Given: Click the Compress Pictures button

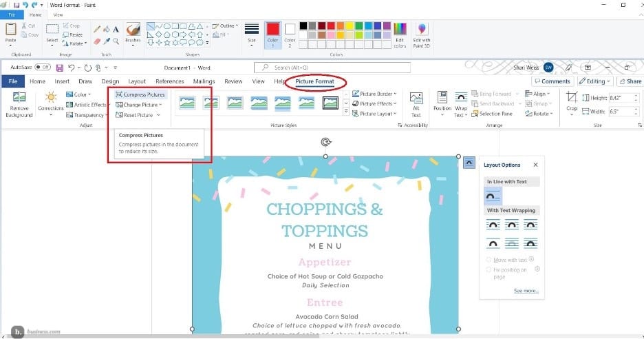Looking at the screenshot, I should click(141, 94).
